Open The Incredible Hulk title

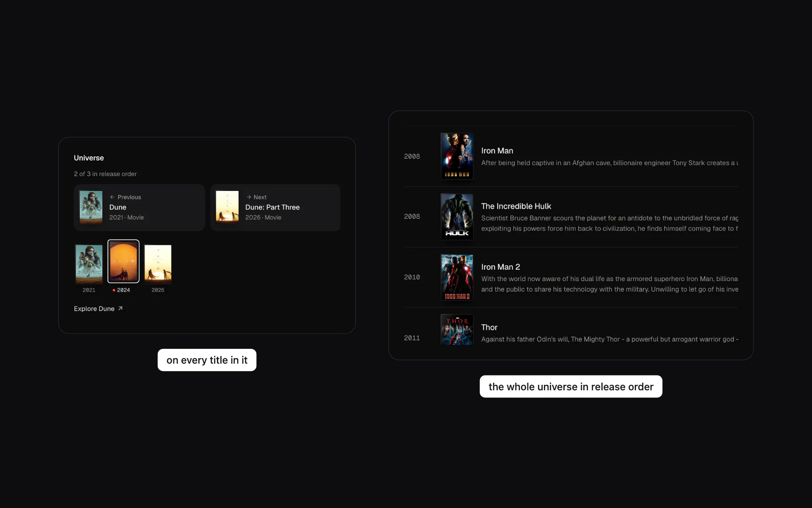(516, 206)
